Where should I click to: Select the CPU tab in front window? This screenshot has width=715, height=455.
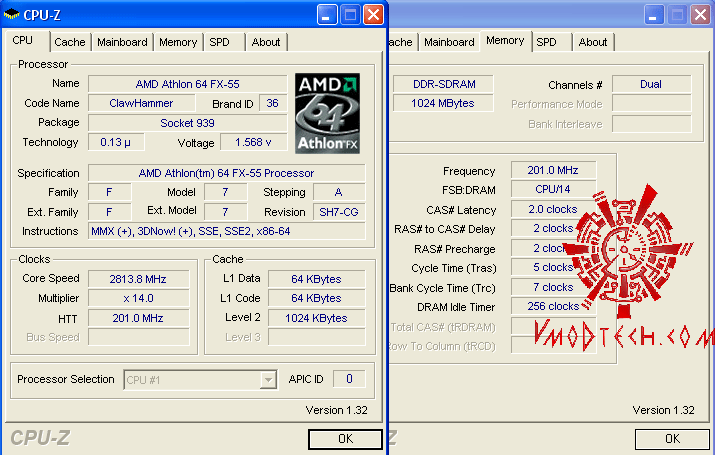pyautogui.click(x=23, y=41)
